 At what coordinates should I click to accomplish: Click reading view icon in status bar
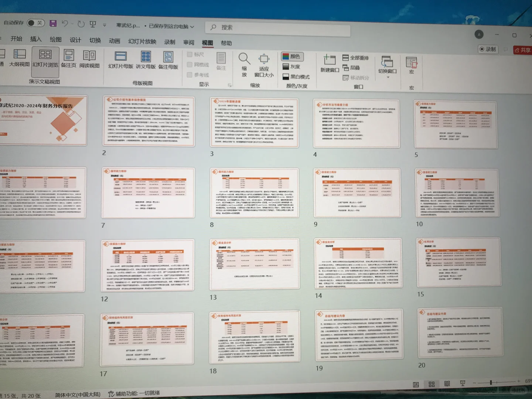[x=447, y=384]
